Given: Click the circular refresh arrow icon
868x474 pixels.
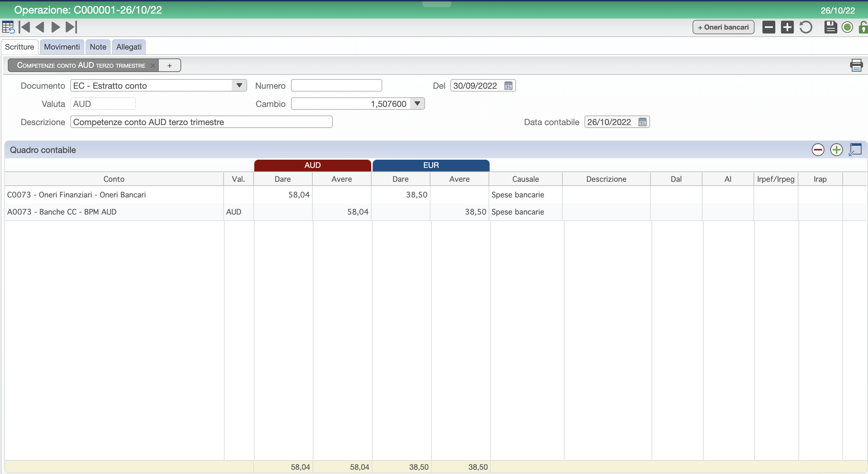Looking at the screenshot, I should coord(806,27).
